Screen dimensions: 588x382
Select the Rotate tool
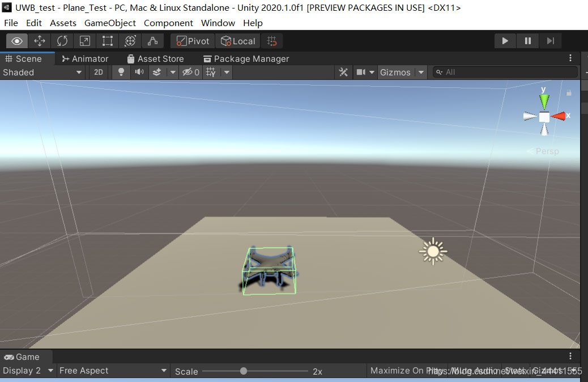pos(62,41)
